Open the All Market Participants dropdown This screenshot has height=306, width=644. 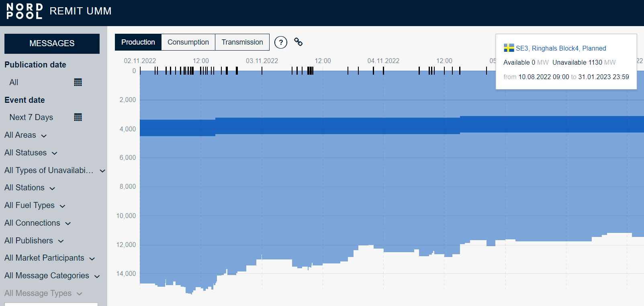(x=50, y=258)
